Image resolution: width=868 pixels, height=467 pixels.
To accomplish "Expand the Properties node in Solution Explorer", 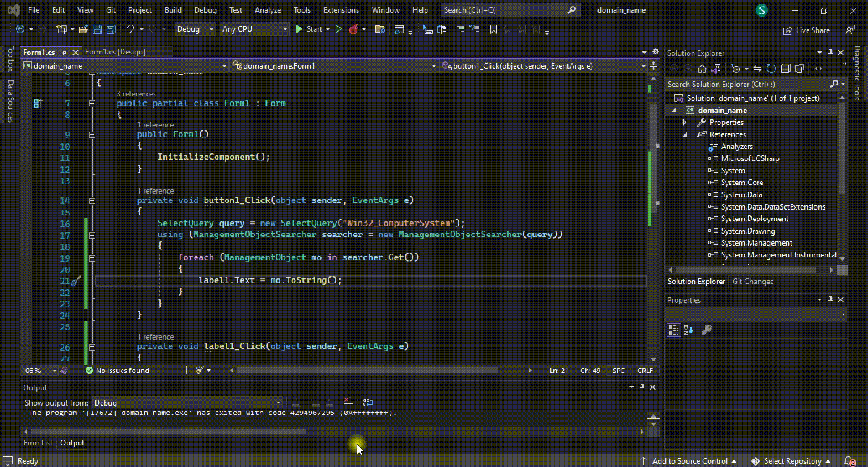I will point(684,123).
